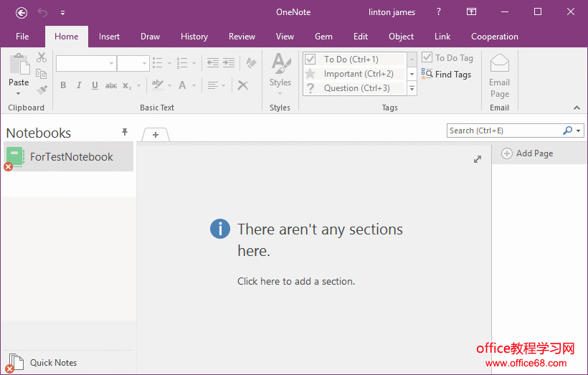Expand the Tags gallery list
The image size is (588, 375).
412,88
